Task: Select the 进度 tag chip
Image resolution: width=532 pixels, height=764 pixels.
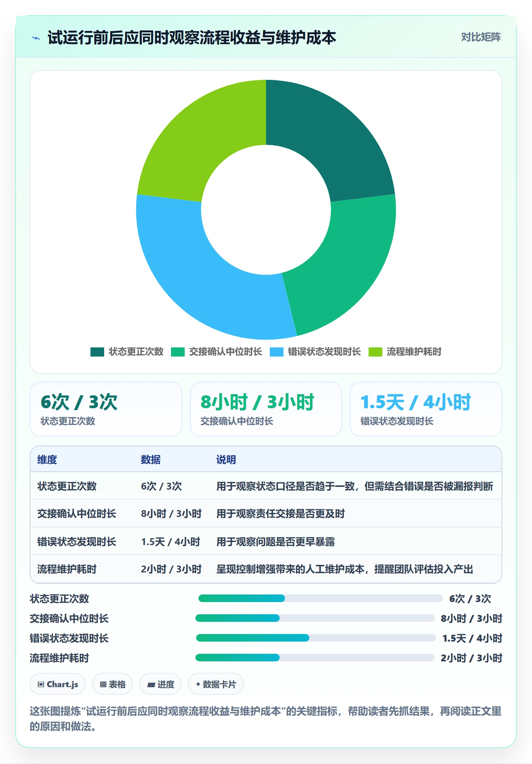Action: coord(160,684)
